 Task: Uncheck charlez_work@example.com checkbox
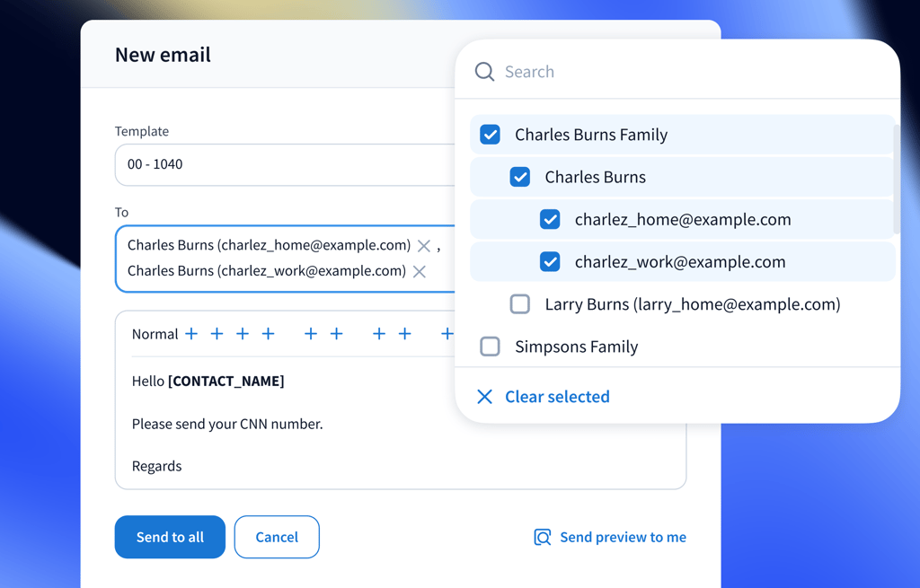click(550, 262)
